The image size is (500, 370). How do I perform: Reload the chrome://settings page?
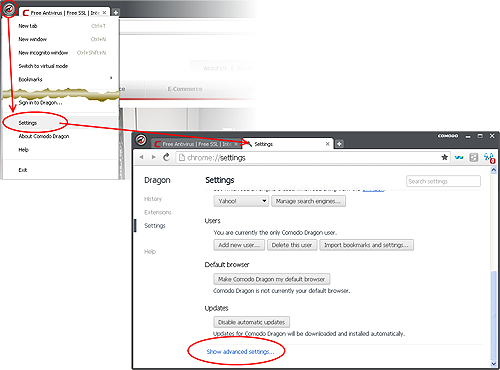[x=166, y=157]
